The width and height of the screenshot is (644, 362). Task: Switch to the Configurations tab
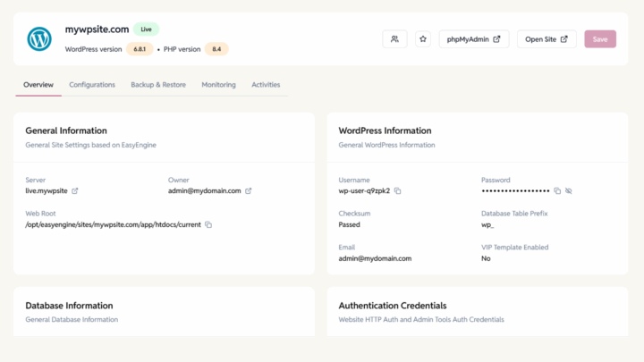coord(92,85)
